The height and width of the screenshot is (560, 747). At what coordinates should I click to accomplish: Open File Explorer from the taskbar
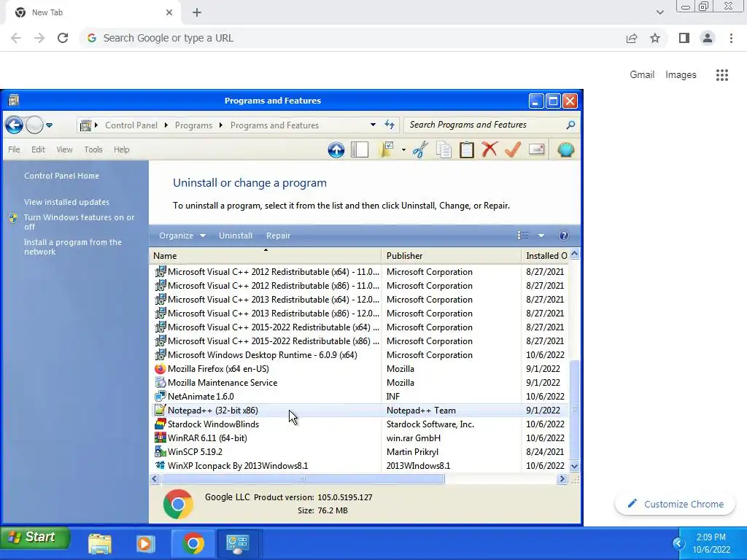coord(99,544)
